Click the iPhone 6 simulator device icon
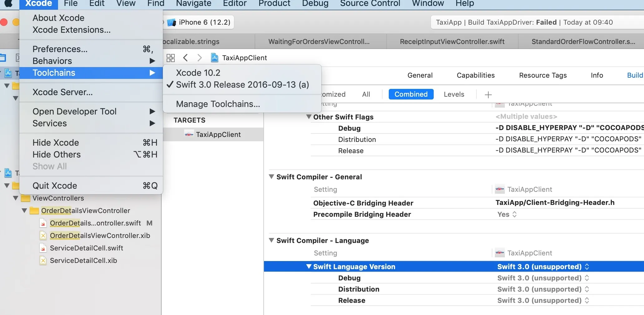Image resolution: width=644 pixels, height=315 pixels. 171,22
